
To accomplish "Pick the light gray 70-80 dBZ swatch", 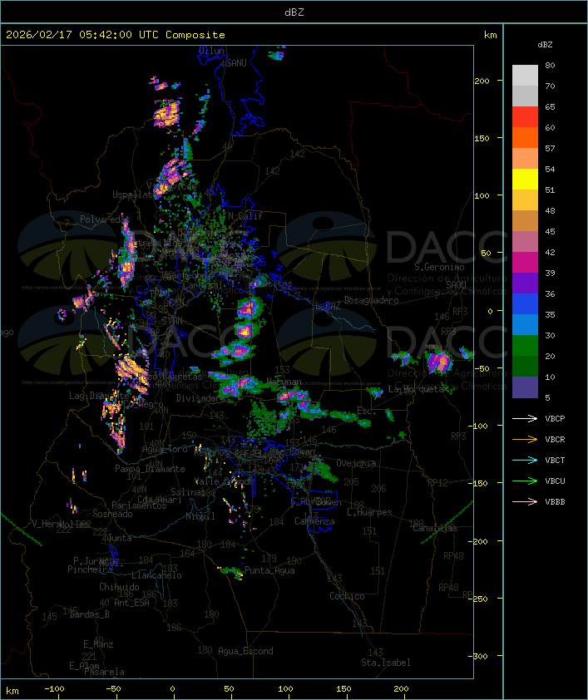I will [x=525, y=76].
